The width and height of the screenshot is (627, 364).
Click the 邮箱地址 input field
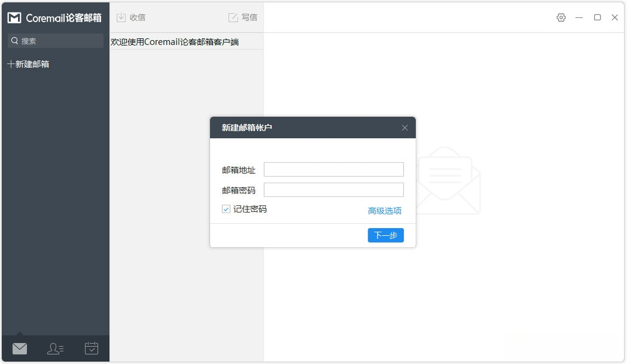tap(334, 169)
